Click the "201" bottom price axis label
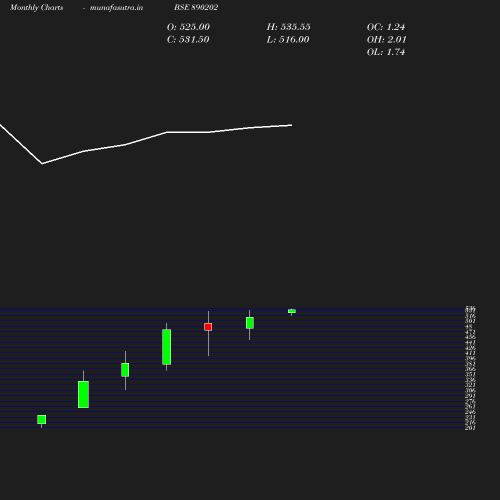This screenshot has height=500, width=500. point(470,428)
